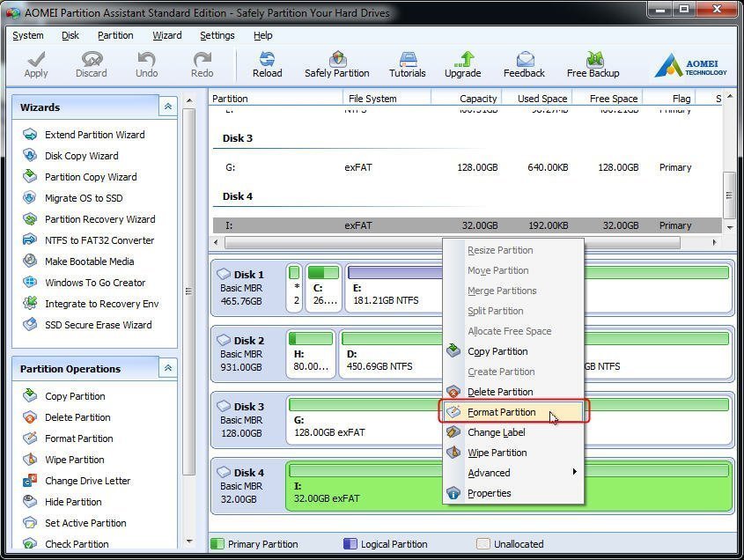Collapse the Partition Operations panel
744x560 pixels.
tap(168, 368)
